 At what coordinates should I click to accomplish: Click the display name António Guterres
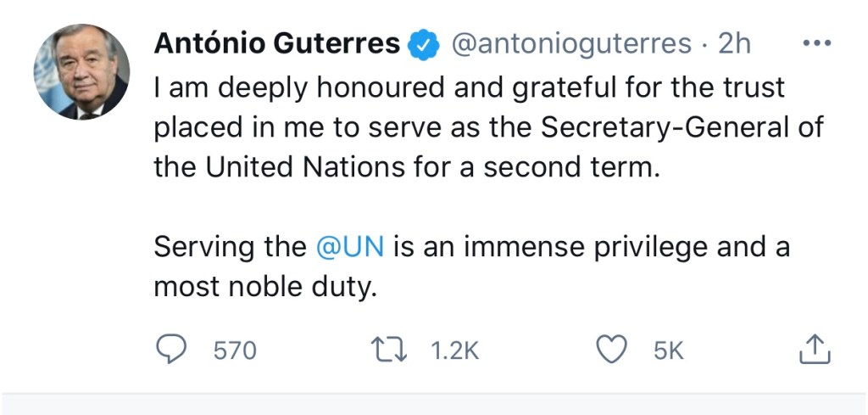pyautogui.click(x=276, y=45)
